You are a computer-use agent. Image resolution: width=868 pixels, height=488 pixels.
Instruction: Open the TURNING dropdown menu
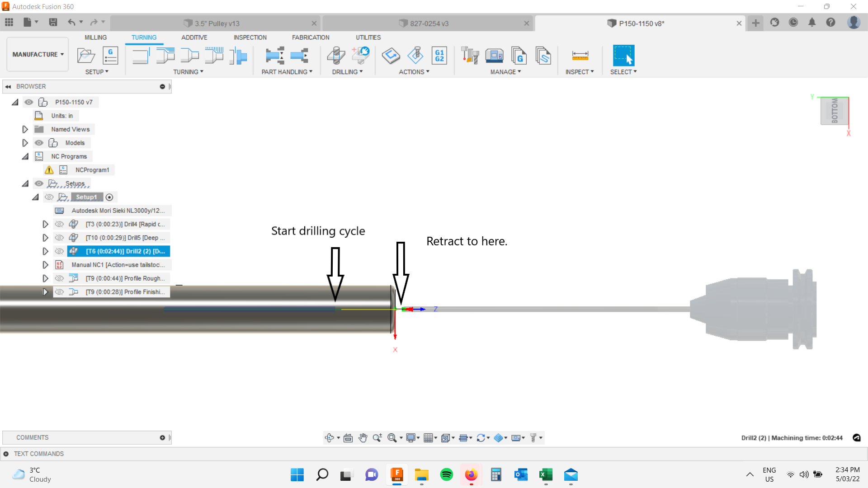[189, 71]
